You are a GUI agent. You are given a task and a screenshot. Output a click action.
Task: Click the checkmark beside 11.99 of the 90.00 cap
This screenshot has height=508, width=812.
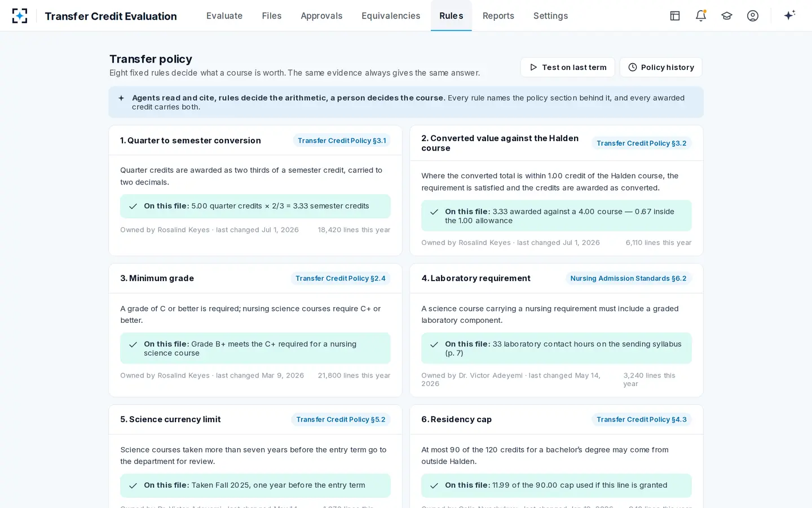pos(434,486)
